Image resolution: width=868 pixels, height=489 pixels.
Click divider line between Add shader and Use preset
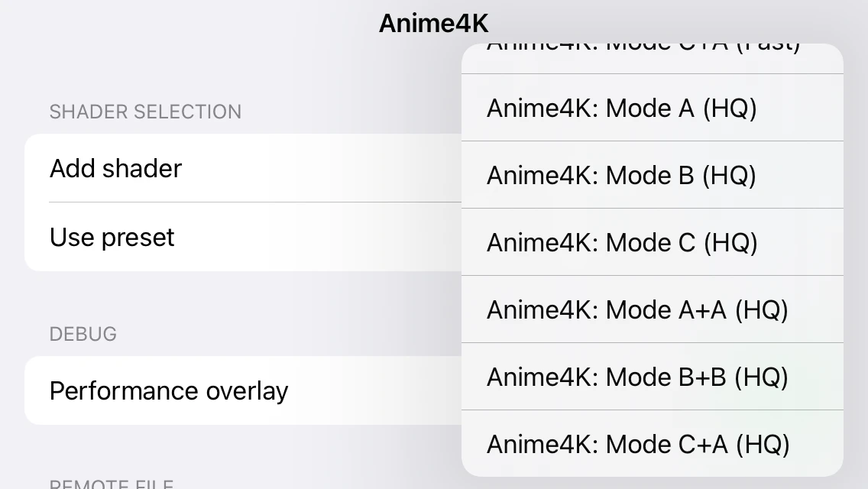coord(252,202)
